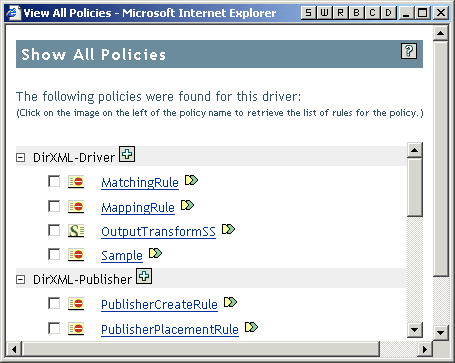Open the Sample policy link
Image resolution: width=455 pixels, height=363 pixels.
122,256
